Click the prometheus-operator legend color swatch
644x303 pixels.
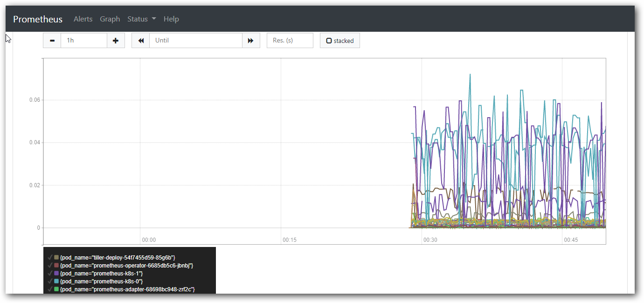(56, 265)
